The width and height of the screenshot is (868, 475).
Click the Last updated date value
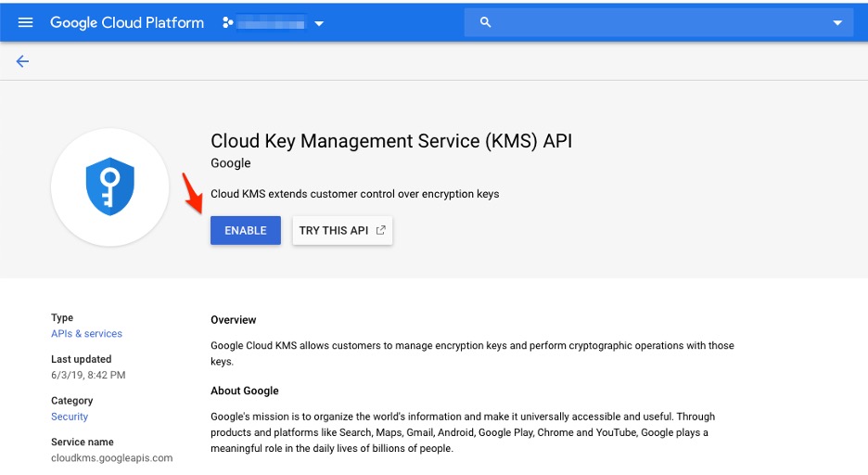pos(88,376)
